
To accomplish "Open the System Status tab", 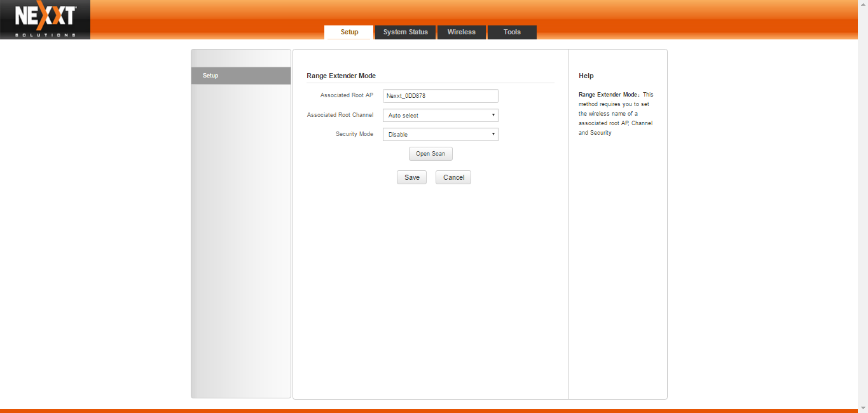I will coord(405,32).
